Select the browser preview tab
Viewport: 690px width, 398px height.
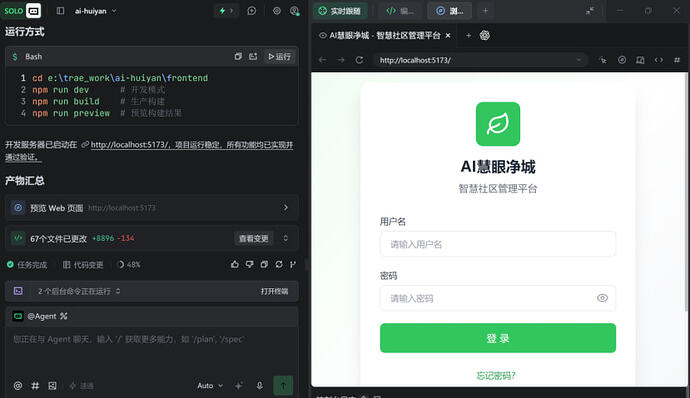tap(449, 11)
